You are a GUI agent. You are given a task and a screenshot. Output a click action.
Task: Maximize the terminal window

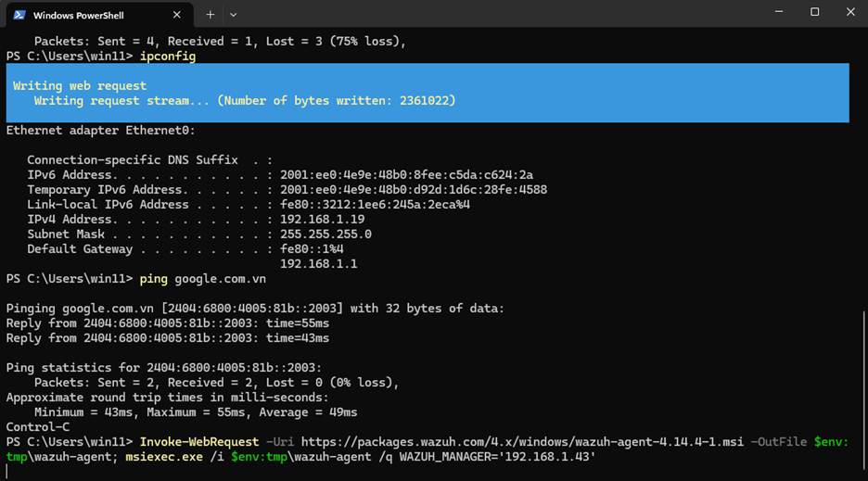(814, 12)
